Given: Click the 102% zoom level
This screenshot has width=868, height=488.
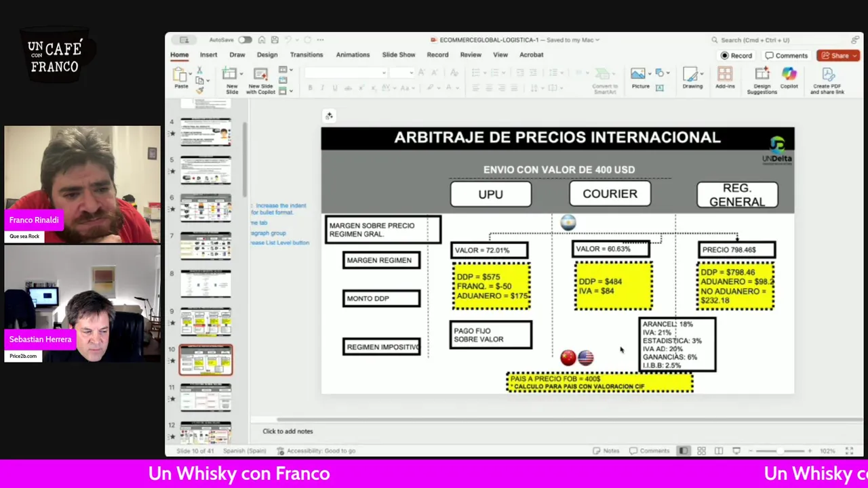Looking at the screenshot, I should coord(827,451).
